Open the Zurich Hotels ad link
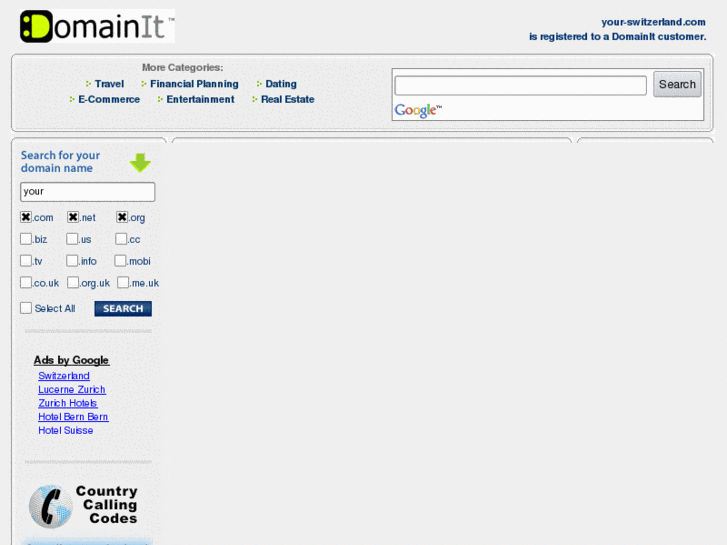Image resolution: width=727 pixels, height=545 pixels. click(68, 403)
